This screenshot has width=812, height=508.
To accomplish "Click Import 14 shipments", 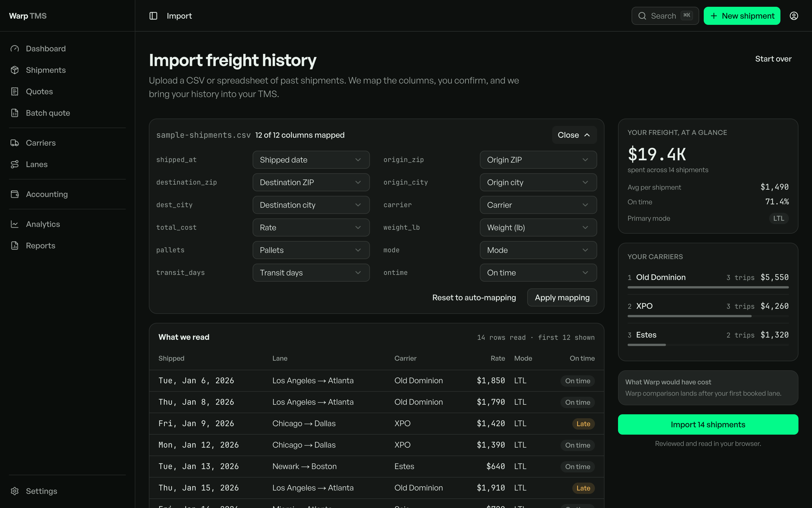I will (708, 424).
